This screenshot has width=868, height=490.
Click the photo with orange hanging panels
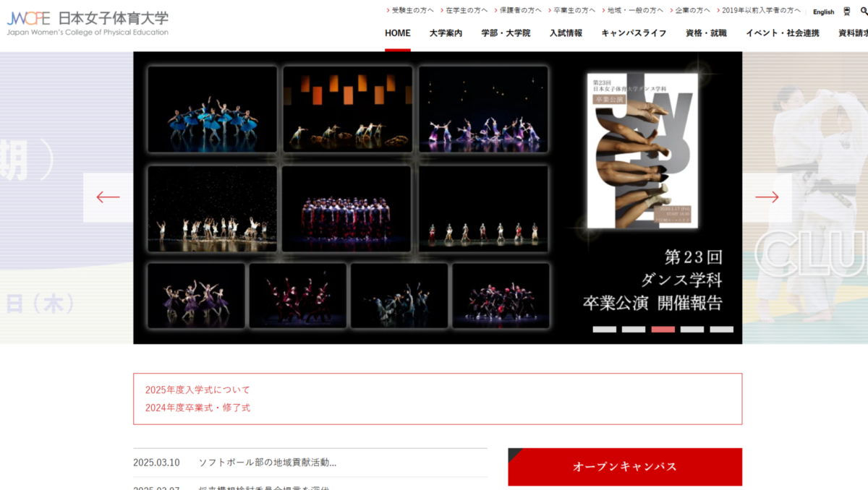348,108
